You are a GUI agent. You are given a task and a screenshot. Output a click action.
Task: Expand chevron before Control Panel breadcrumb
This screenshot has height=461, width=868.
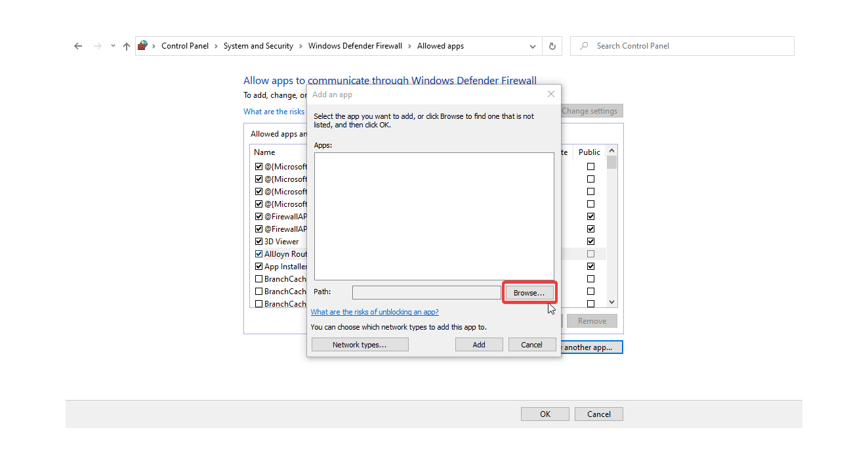[x=154, y=46]
